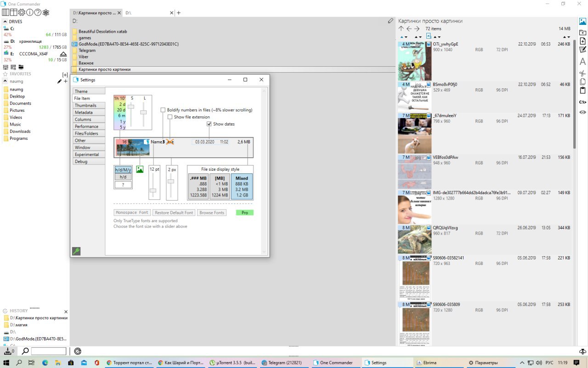This screenshot has width=588, height=368.
Task: Create a new folder via right sidebar icon
Action: click(582, 32)
